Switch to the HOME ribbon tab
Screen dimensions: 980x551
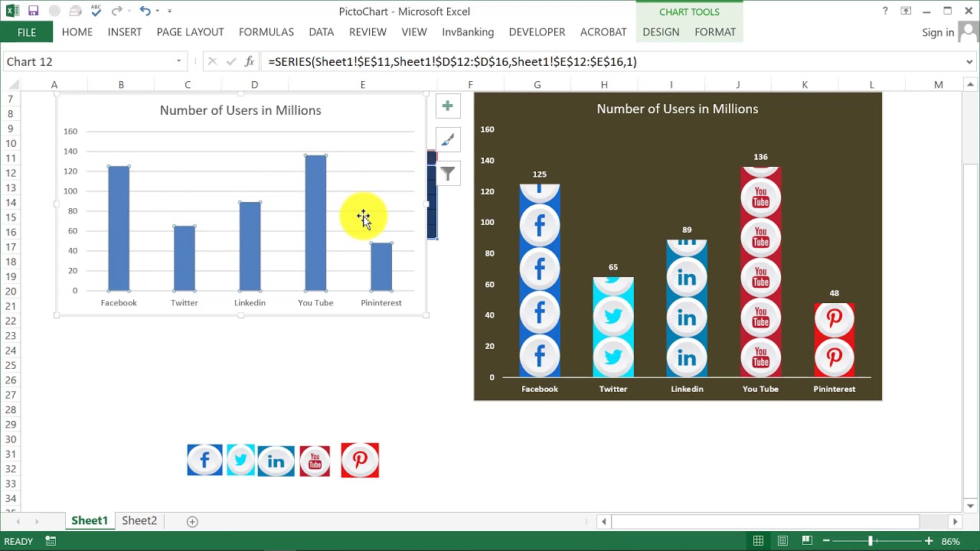coord(77,32)
